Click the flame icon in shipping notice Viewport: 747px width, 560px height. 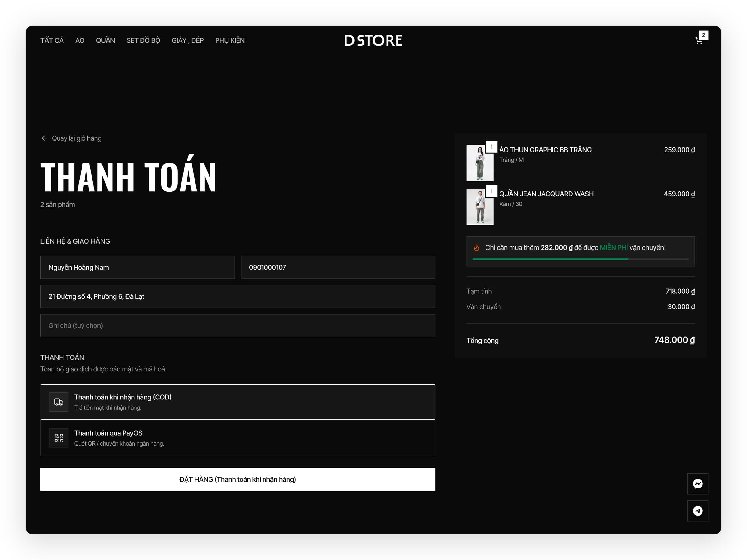coord(477,248)
